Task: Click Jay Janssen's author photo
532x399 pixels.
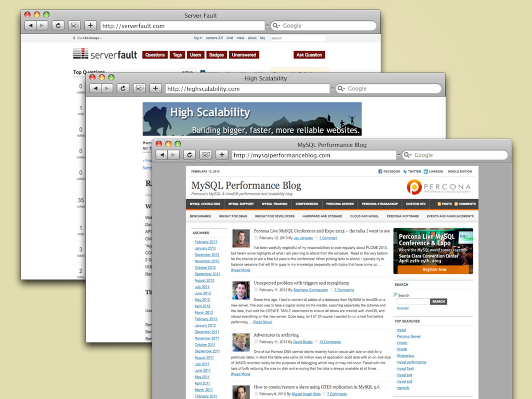Action: tap(241, 238)
